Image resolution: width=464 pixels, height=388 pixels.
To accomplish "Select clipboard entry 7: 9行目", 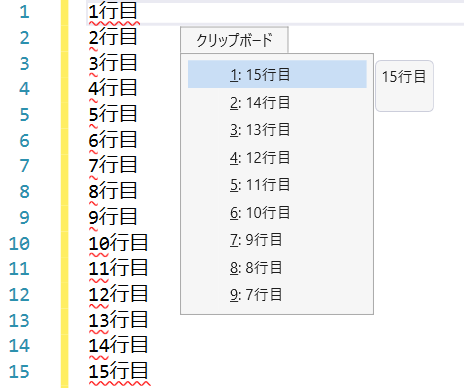I will [x=277, y=239].
